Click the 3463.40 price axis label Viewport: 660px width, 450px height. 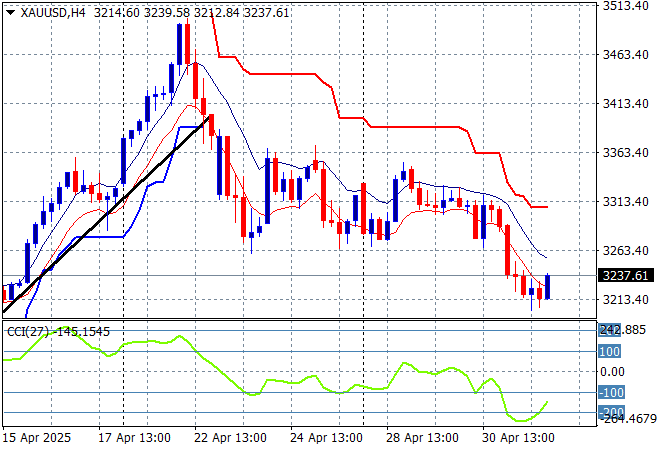pyautogui.click(x=625, y=55)
